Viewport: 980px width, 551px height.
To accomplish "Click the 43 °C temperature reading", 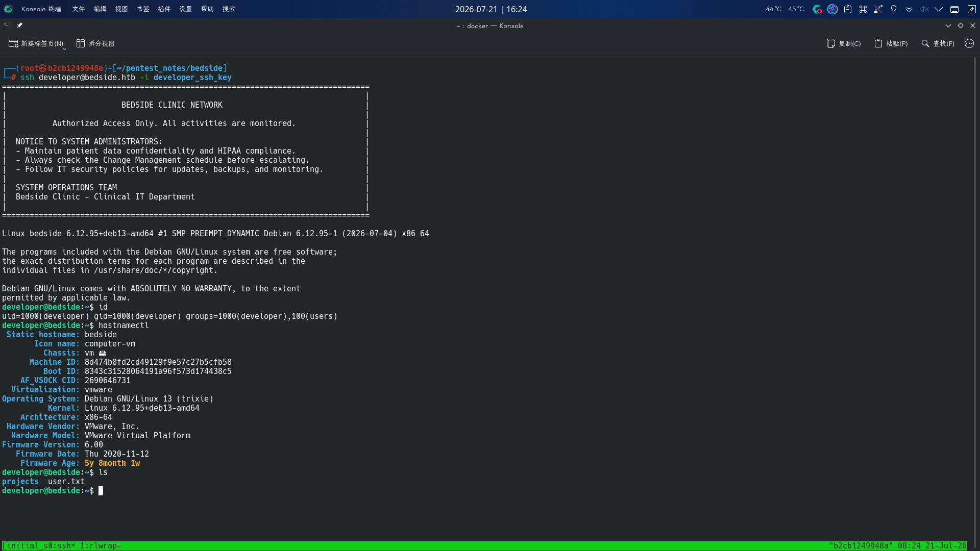I will [x=796, y=9].
